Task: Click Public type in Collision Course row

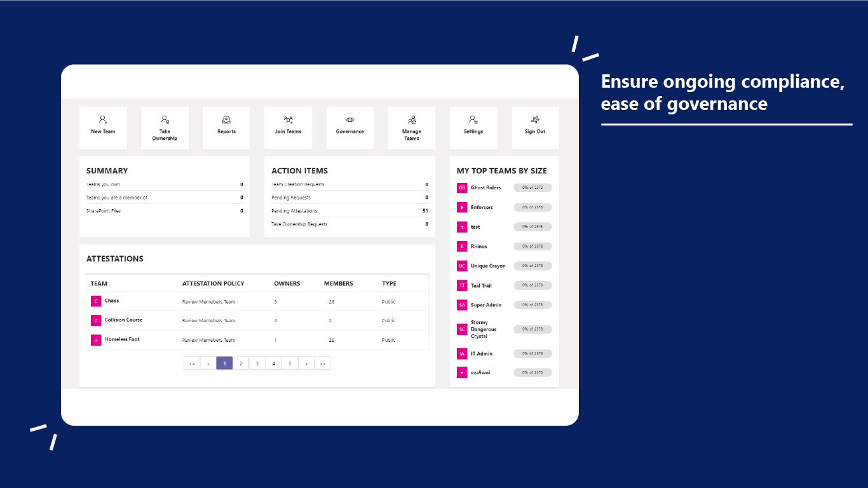Action: tap(389, 321)
